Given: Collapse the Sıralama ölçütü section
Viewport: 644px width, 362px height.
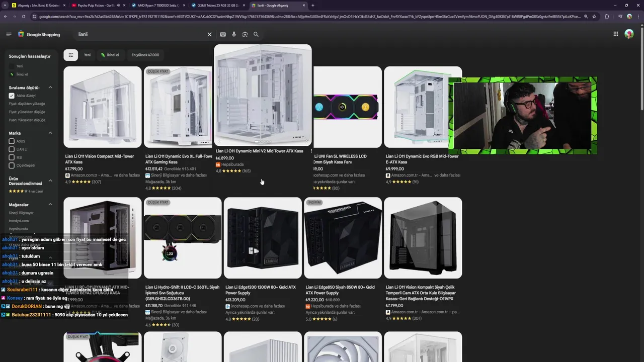Looking at the screenshot, I should [x=50, y=87].
